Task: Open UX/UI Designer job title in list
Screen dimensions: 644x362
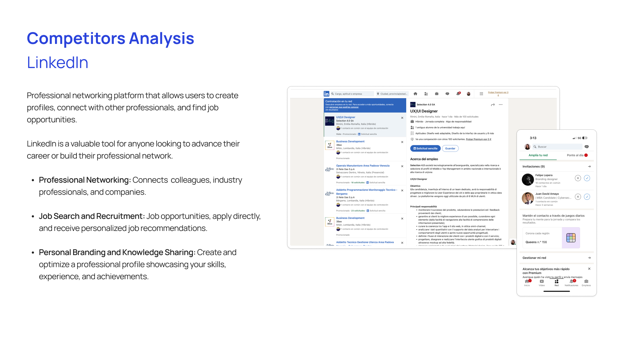Action: (345, 117)
